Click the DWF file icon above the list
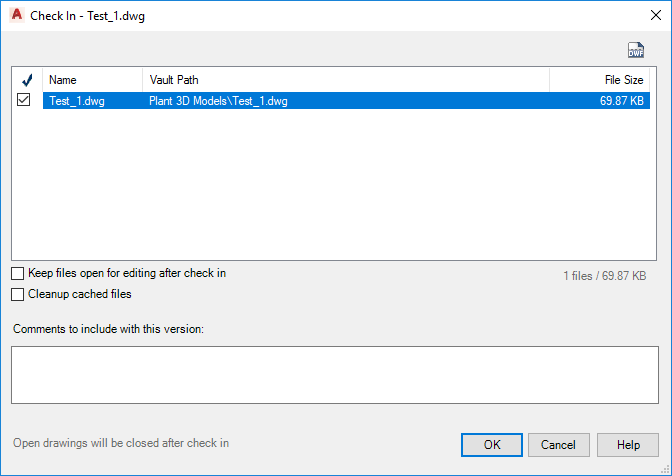Image resolution: width=672 pixels, height=476 pixels. (x=636, y=51)
